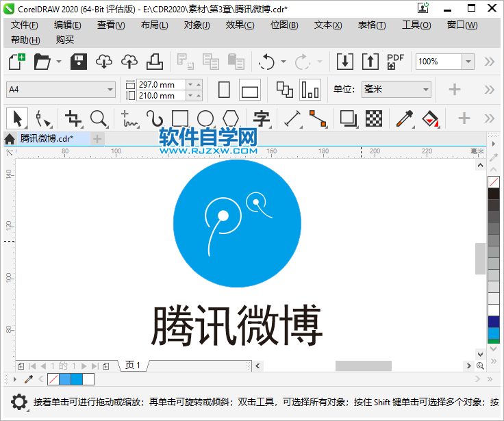The image size is (504, 421).
Task: Select the Parallel Dimension tool
Action: coord(293,118)
